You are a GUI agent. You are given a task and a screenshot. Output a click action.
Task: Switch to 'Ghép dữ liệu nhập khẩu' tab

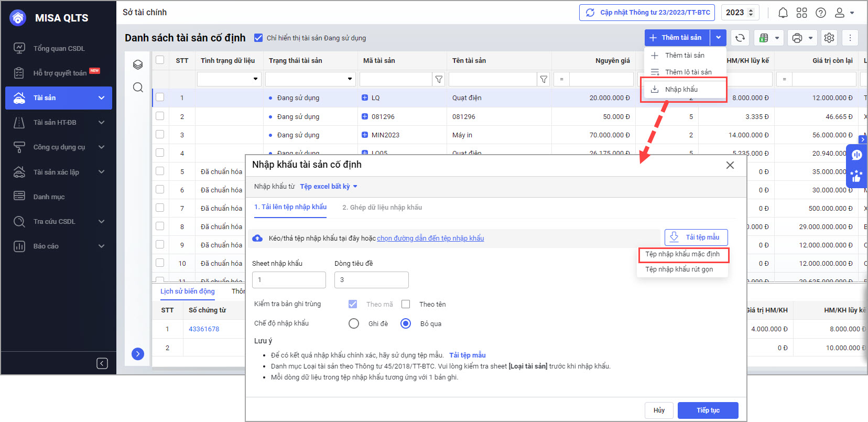pos(382,207)
